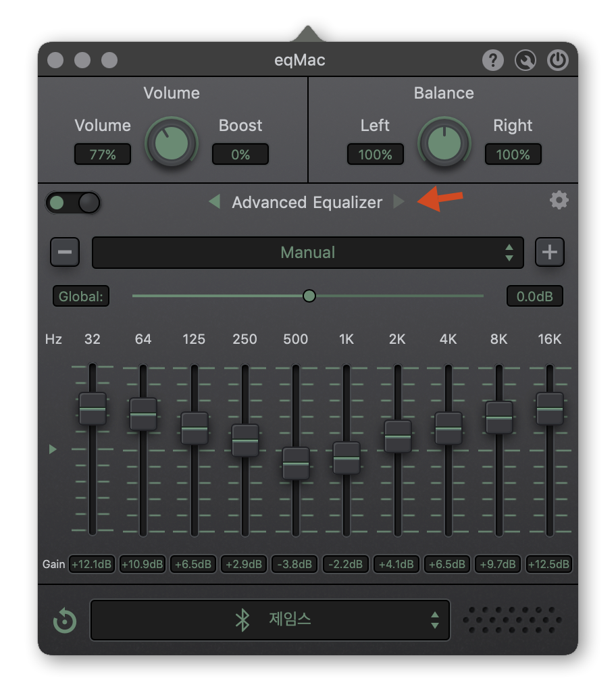The width and height of the screenshot is (616, 689).
Task: Click the Global: label
Action: coord(81,296)
